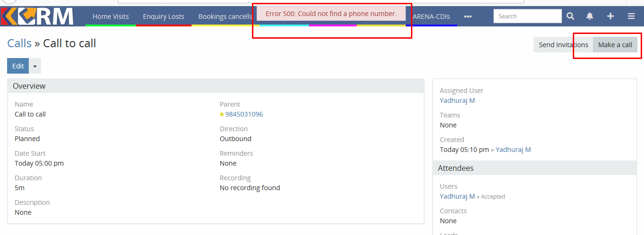Image resolution: width=644 pixels, height=235 pixels.
Task: Click the CRM logo in header
Action: point(38,16)
